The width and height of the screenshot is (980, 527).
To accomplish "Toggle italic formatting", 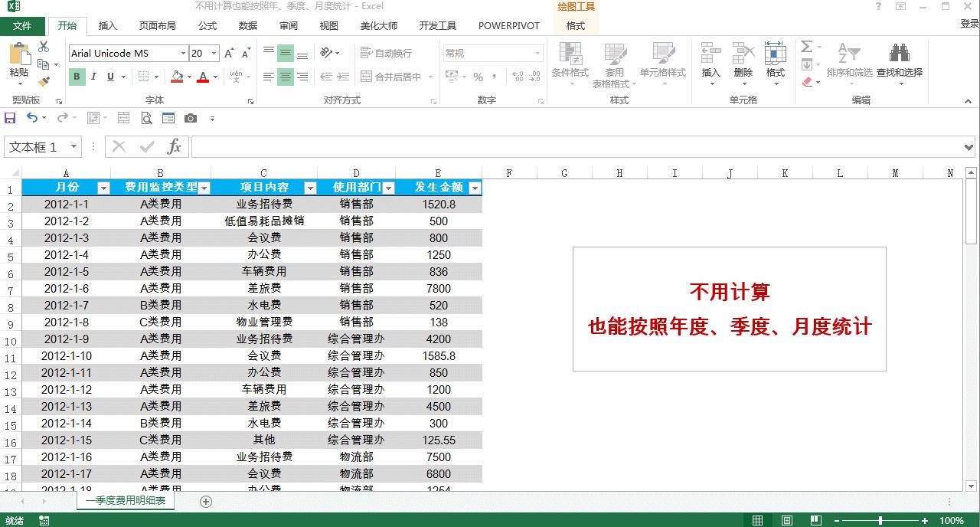I will coord(93,77).
